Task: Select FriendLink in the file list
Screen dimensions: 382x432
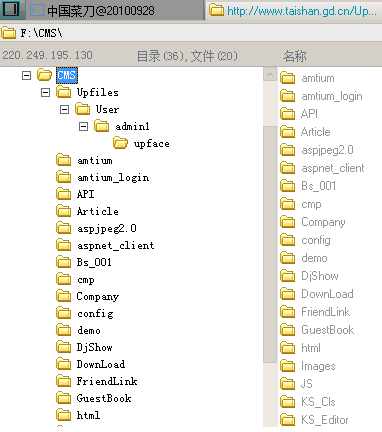Action: 325,312
